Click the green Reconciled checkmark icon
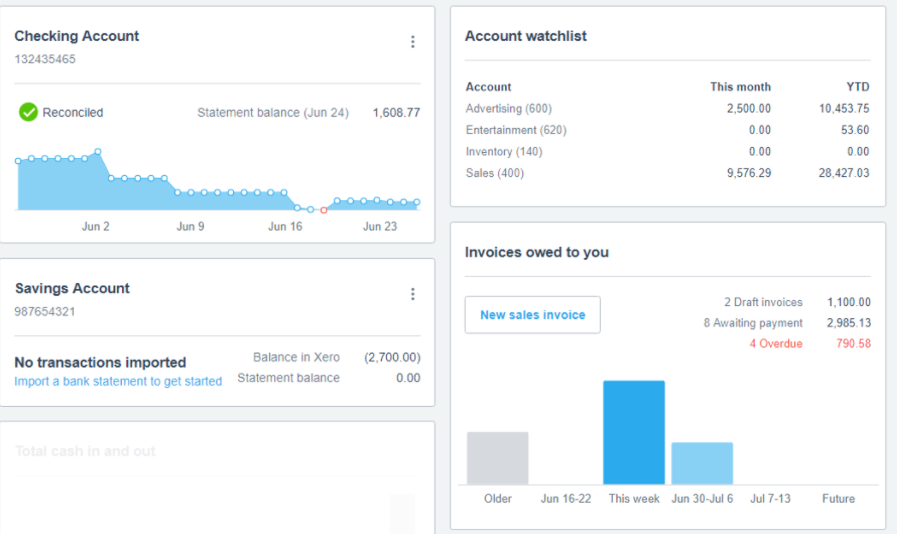This screenshot has width=897, height=534. click(28, 112)
